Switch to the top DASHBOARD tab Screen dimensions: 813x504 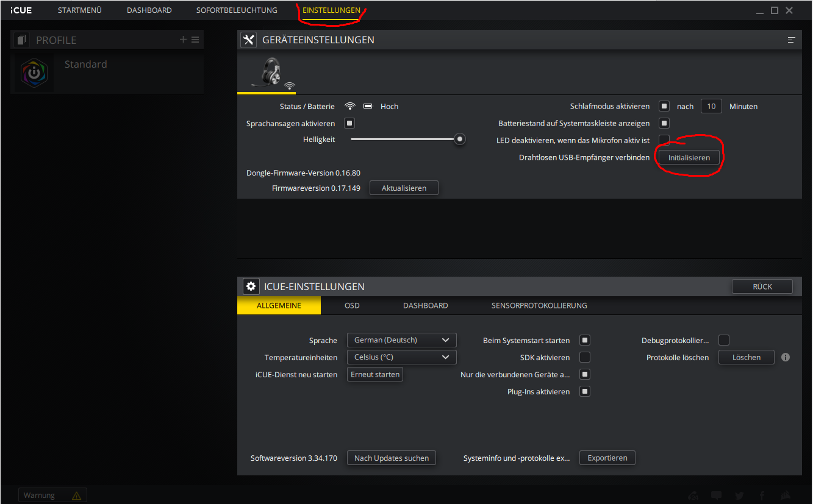pyautogui.click(x=149, y=10)
